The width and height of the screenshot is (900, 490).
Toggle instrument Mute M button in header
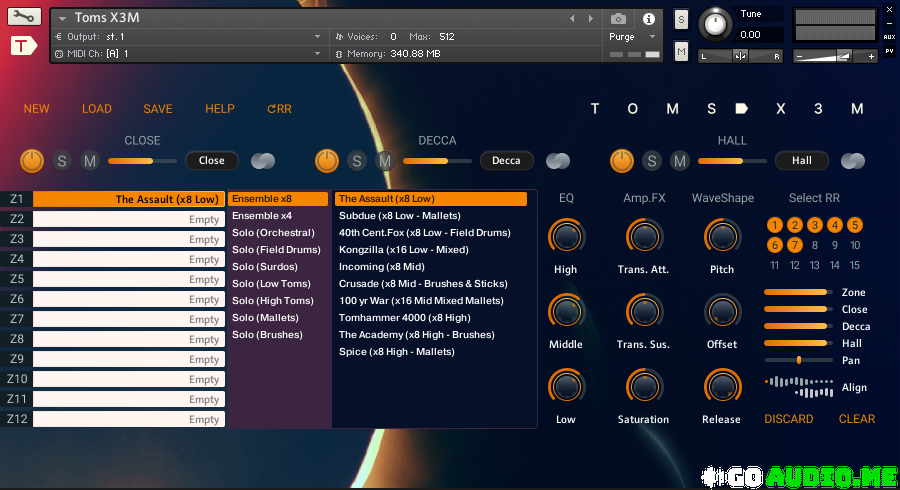[681, 52]
